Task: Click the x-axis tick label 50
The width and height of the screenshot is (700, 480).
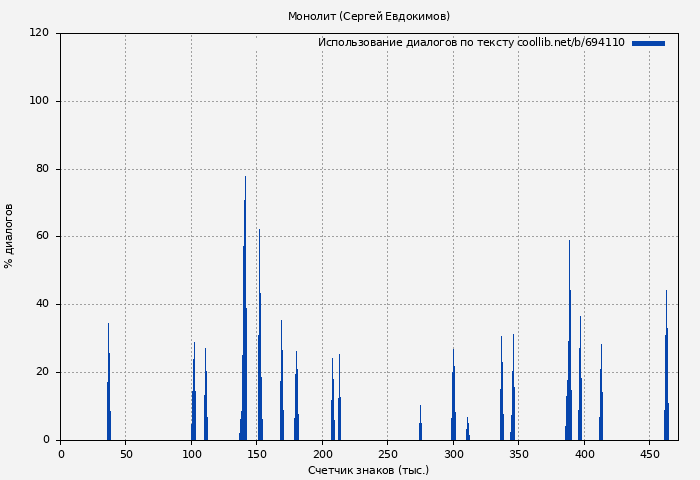Action: click(126, 454)
